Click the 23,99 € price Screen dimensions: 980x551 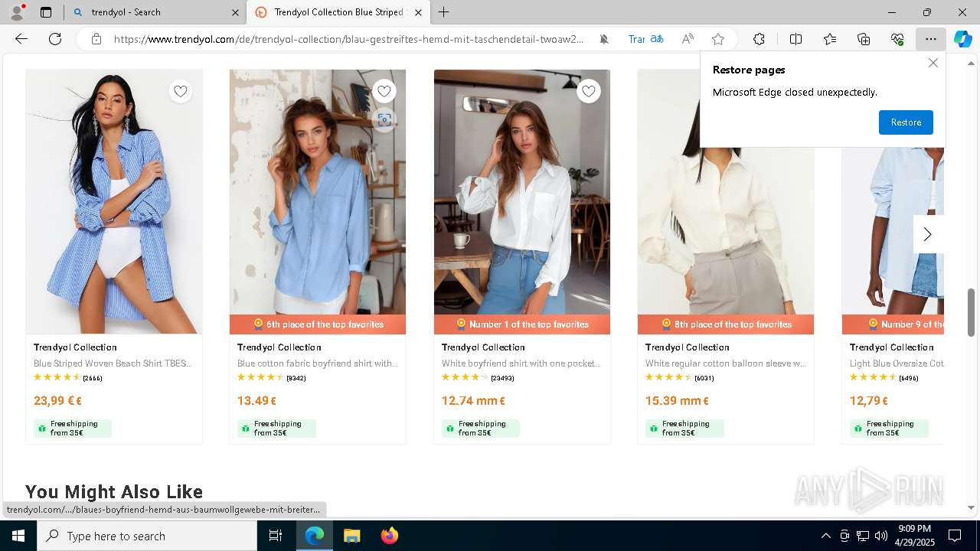(57, 400)
